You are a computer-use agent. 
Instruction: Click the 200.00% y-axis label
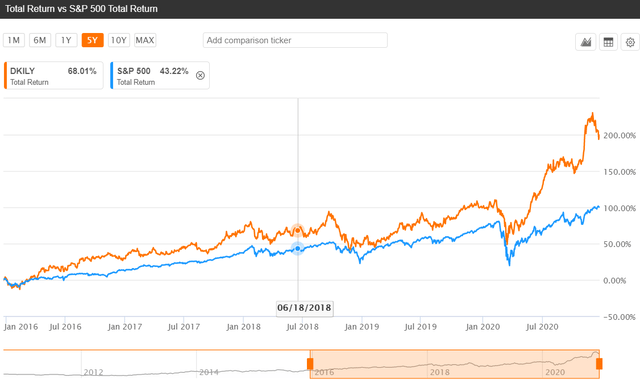[620, 136]
